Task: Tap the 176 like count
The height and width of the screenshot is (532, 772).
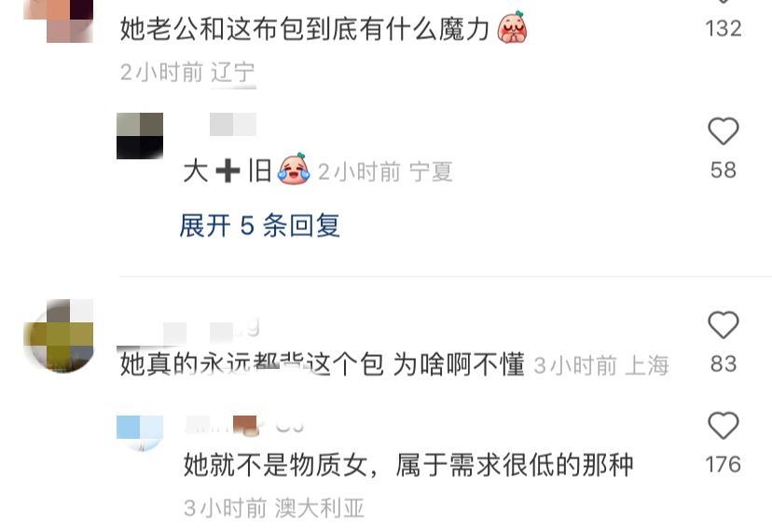Action: coord(724,465)
